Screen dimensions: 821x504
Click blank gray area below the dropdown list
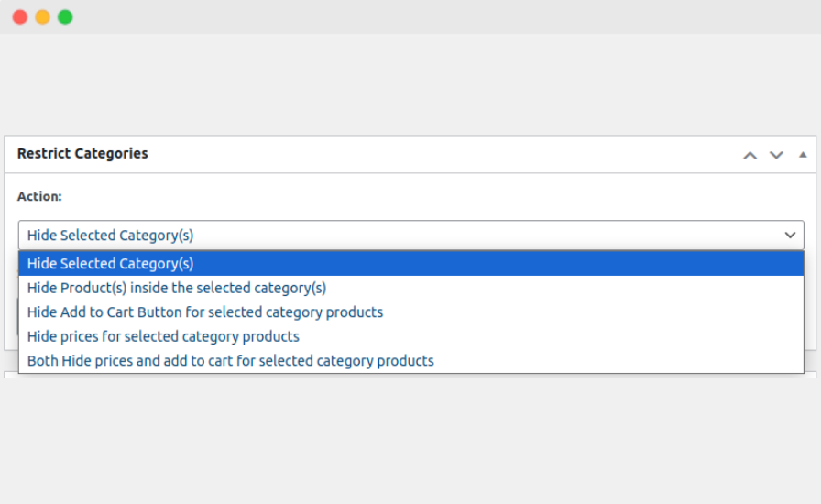pos(412,440)
